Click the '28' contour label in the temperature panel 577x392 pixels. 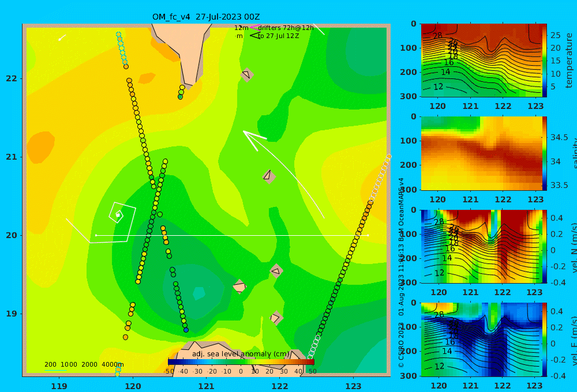click(437, 36)
